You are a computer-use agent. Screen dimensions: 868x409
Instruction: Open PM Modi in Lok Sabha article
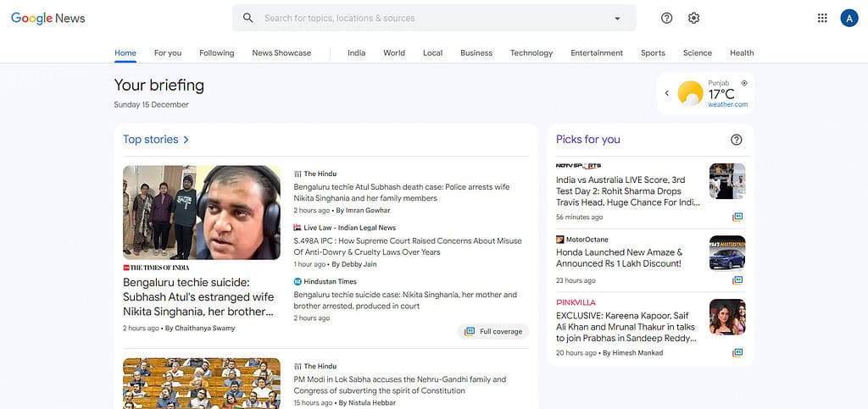click(400, 384)
